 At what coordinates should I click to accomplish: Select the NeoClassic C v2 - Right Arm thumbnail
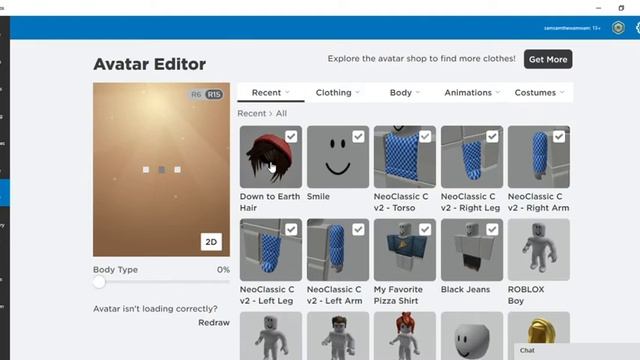coord(539,157)
